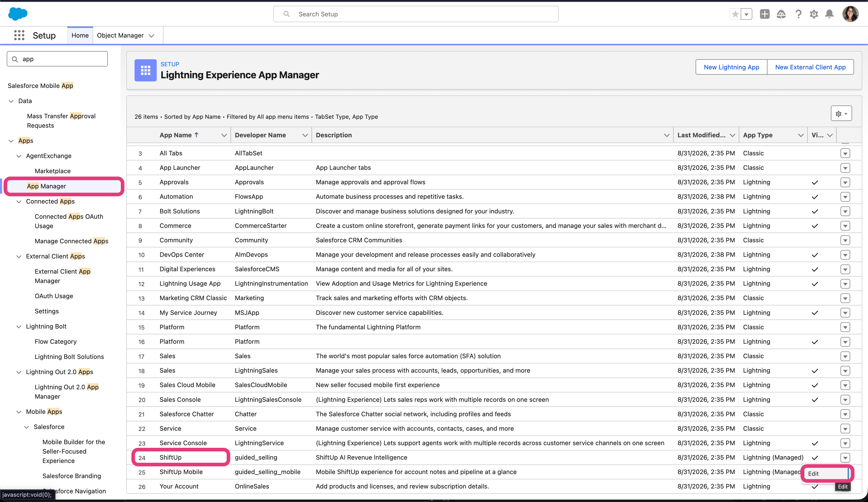Click the Search Setup field
868x502 pixels.
[416, 14]
